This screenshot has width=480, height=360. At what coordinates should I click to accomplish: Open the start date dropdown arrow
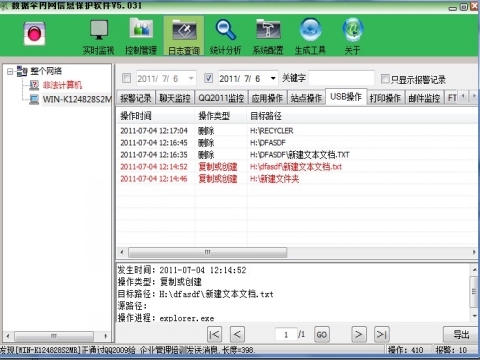191,79
